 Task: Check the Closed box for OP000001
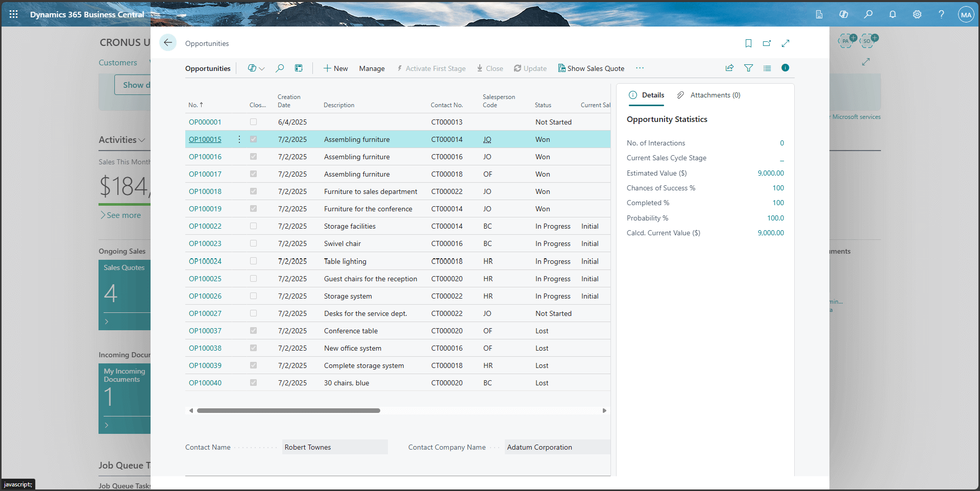coord(253,121)
